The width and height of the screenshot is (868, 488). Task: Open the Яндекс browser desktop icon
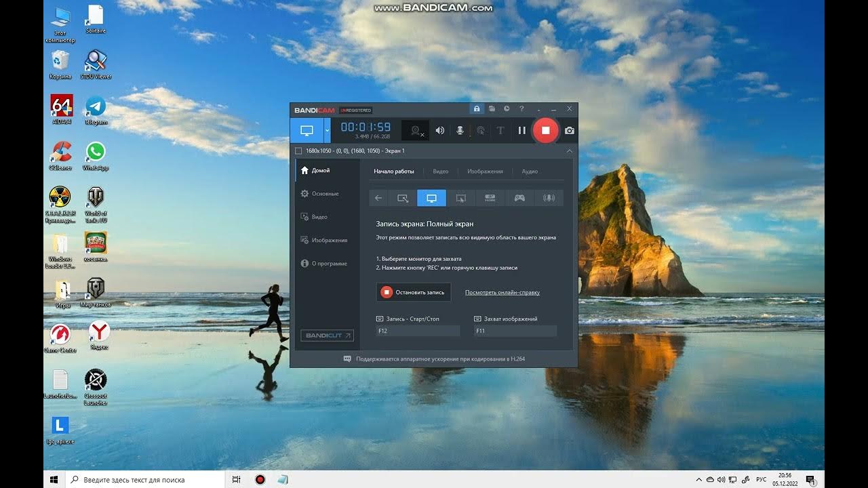click(99, 335)
